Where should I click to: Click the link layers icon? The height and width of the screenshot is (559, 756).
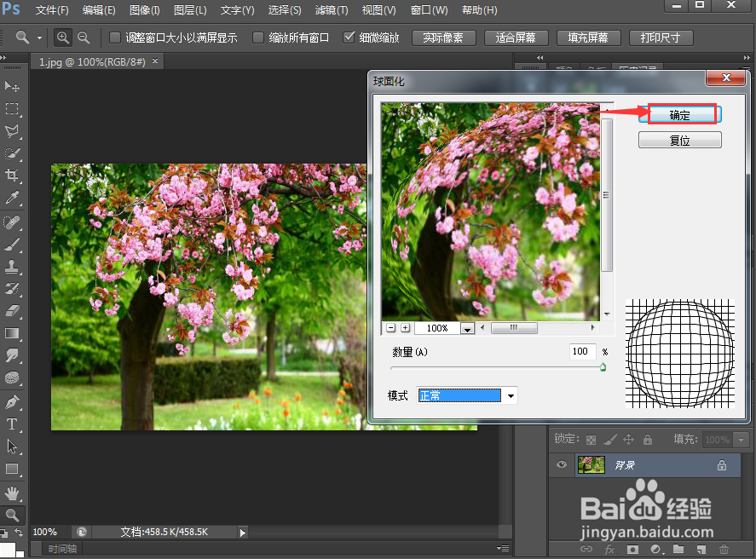pyautogui.click(x=586, y=549)
